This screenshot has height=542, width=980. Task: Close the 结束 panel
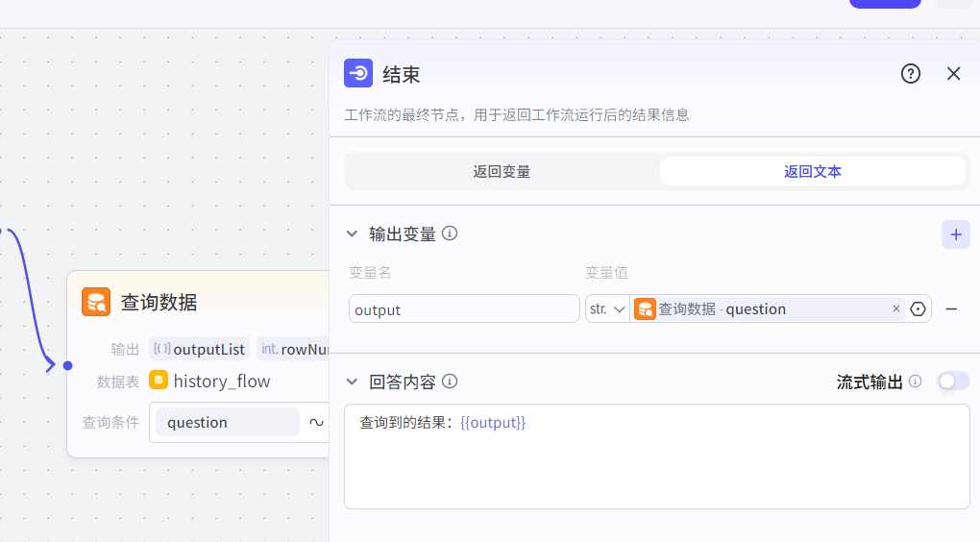953,74
